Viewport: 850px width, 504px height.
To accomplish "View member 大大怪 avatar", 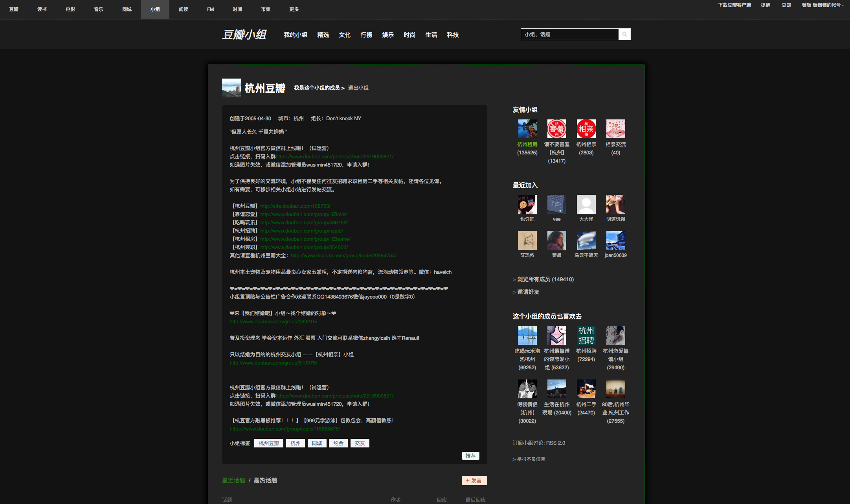I will click(x=586, y=204).
